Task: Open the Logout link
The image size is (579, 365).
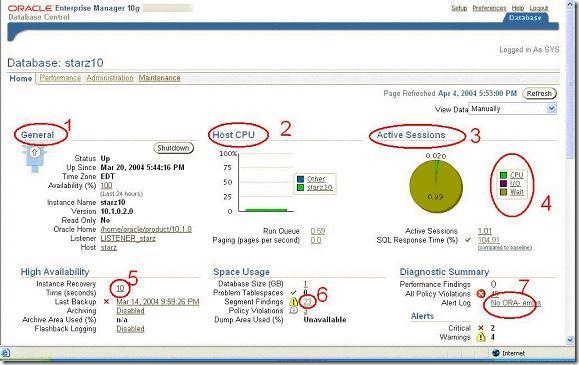Action: pos(539,8)
